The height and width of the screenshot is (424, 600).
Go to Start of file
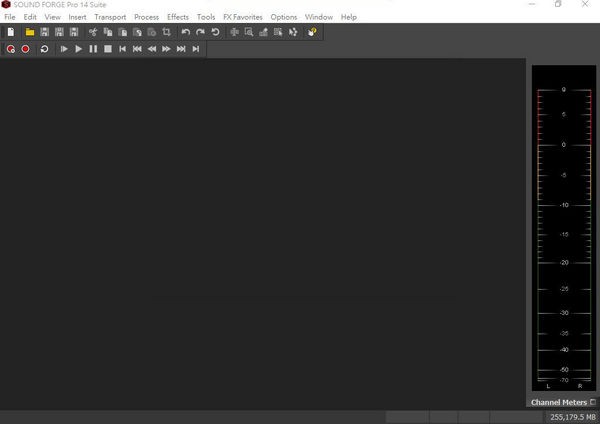pos(122,49)
